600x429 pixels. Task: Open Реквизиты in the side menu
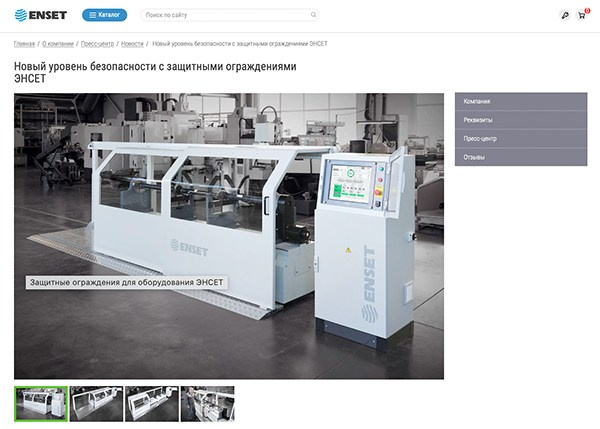520,120
